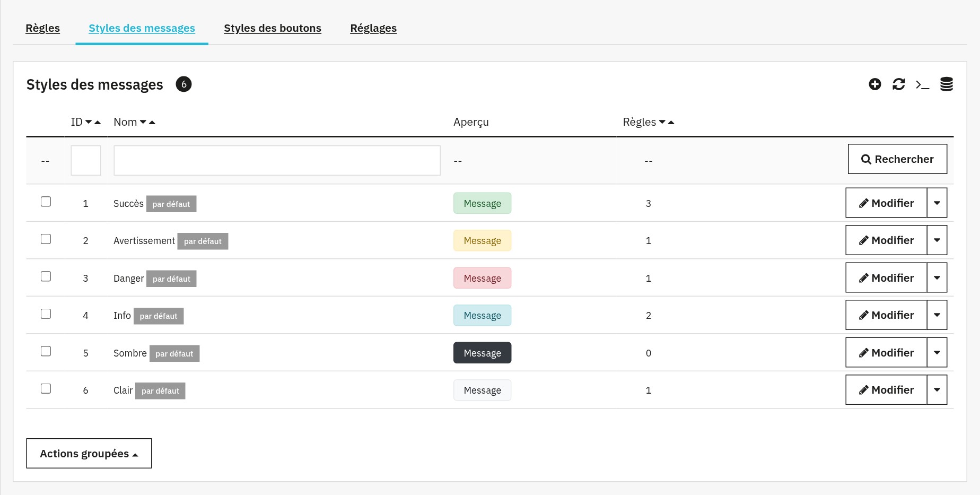This screenshot has height=495, width=980.
Task: Sort Règles column ascending arrow
Action: (x=671, y=122)
